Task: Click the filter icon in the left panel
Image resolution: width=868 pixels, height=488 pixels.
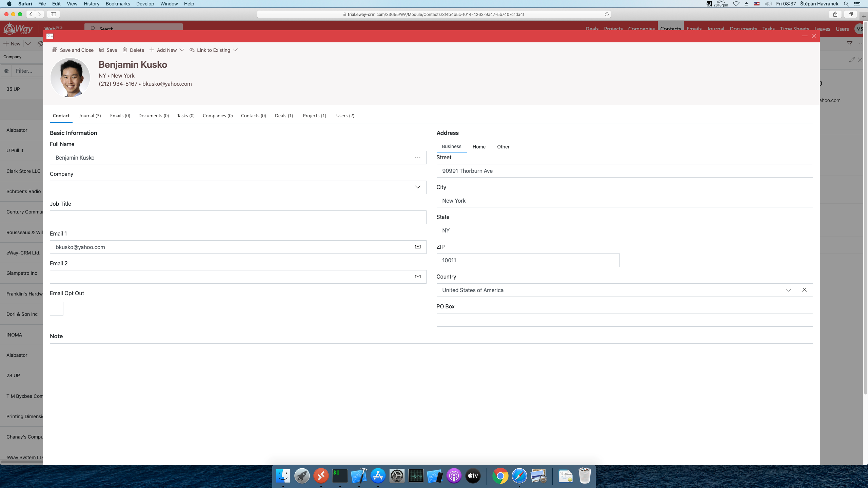Action: click(x=6, y=71)
